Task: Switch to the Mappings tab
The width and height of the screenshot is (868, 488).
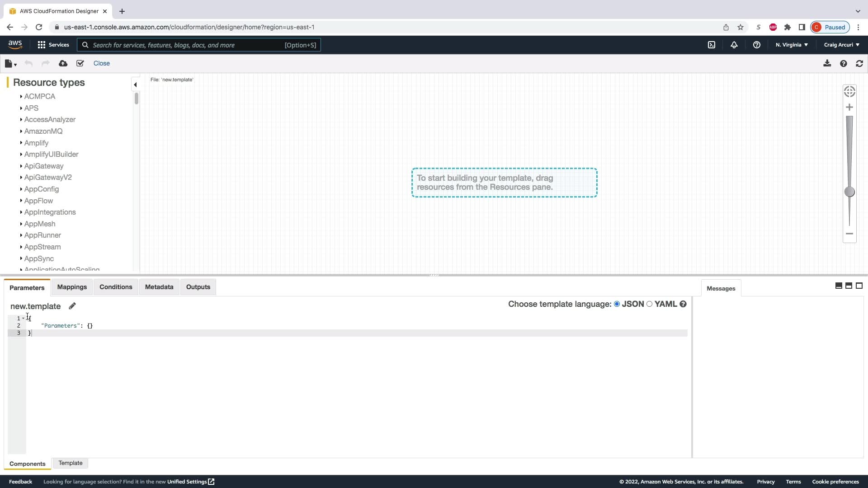Action: tap(72, 287)
